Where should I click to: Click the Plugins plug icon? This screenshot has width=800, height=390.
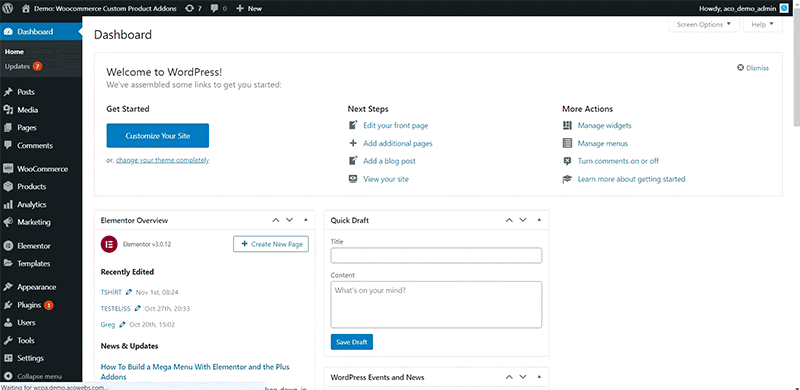pyautogui.click(x=8, y=305)
